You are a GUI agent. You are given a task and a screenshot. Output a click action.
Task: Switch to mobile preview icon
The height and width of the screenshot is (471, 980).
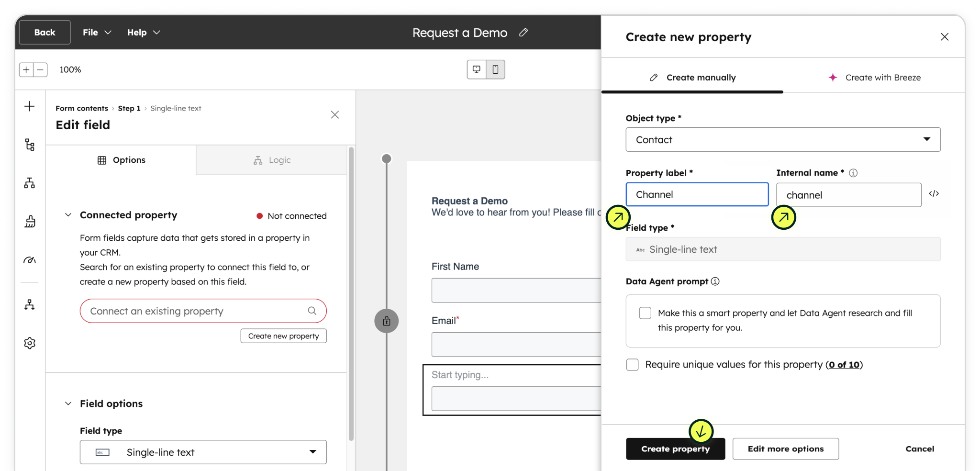coord(495,69)
